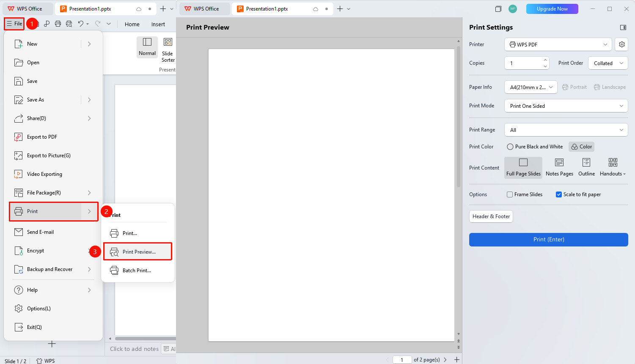Click Batch Print... submenu item
This screenshot has width=635, height=364.
[x=137, y=271]
